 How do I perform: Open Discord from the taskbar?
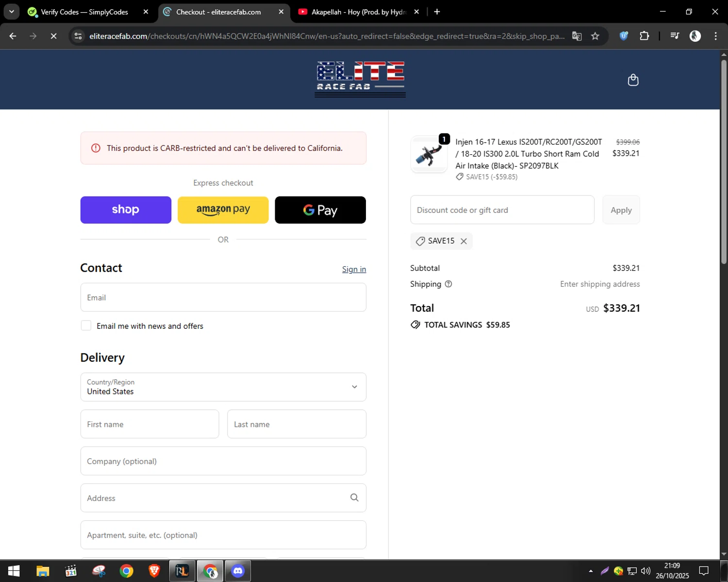tap(238, 571)
